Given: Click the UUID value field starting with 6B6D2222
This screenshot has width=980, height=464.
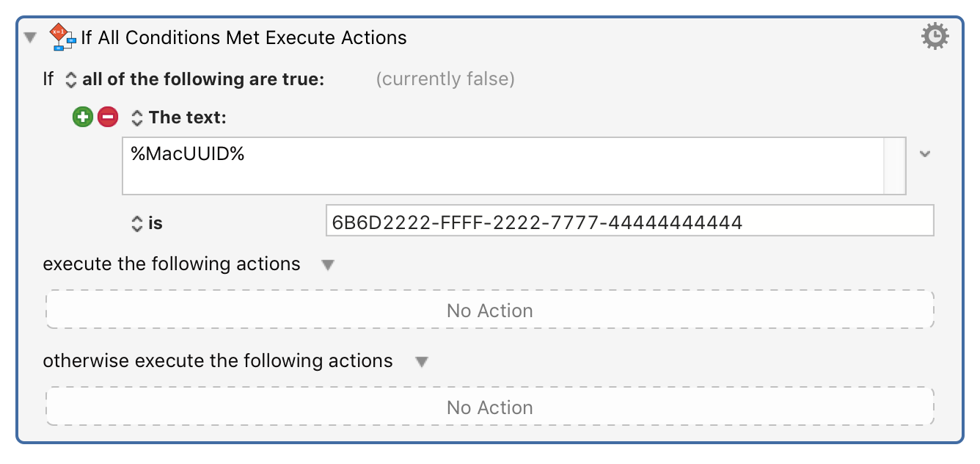Looking at the screenshot, I should pyautogui.click(x=629, y=221).
